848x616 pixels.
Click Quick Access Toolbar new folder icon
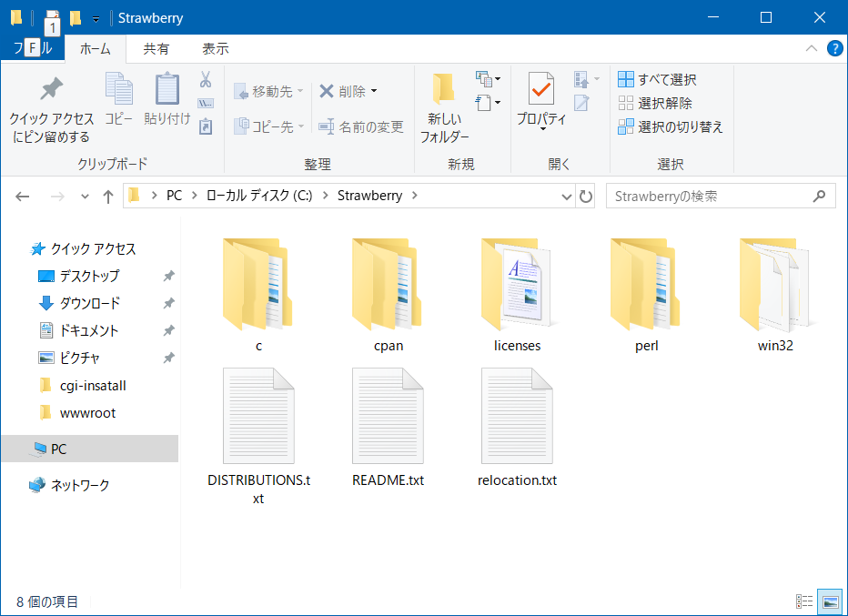(x=76, y=19)
